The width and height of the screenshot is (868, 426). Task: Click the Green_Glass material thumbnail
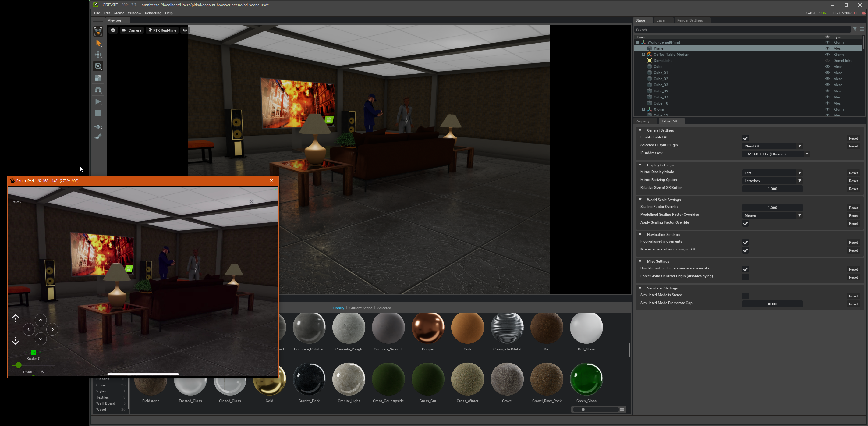[x=586, y=378]
